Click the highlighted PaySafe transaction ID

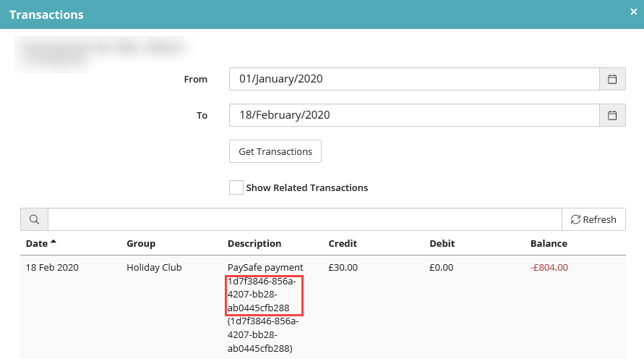coord(265,295)
